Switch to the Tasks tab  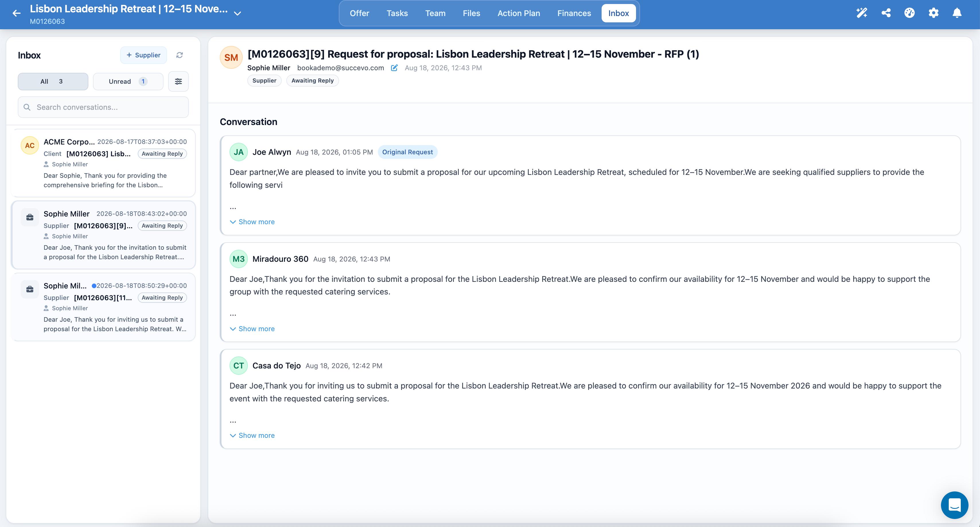click(x=397, y=13)
